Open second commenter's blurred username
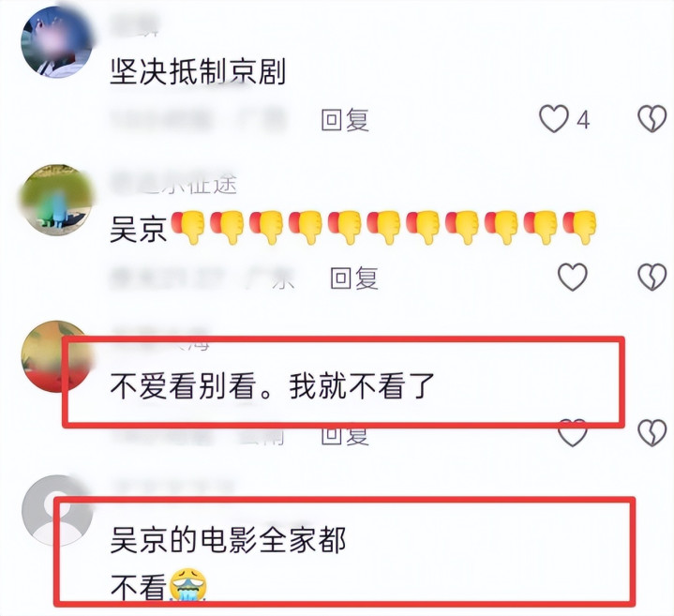674x616 pixels. tap(173, 184)
